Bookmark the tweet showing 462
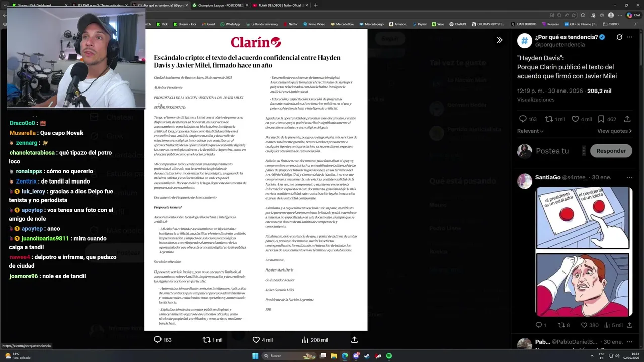The width and height of the screenshot is (644, 362). (601, 119)
